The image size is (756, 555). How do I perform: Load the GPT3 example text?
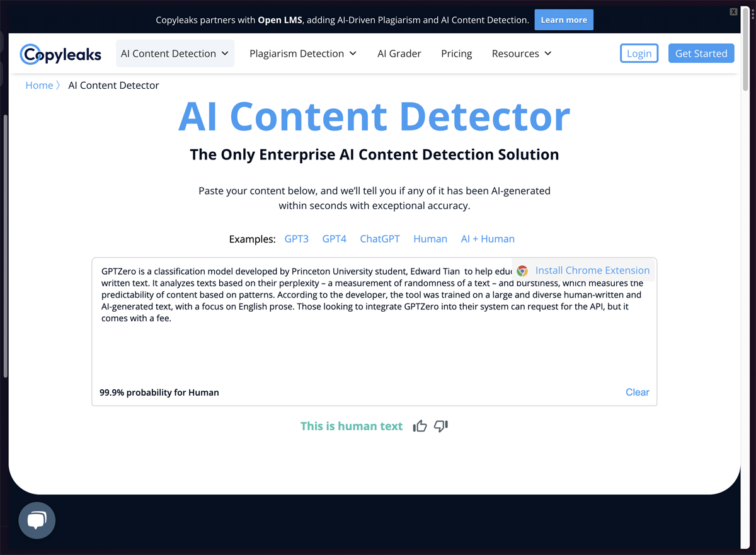tap(296, 239)
